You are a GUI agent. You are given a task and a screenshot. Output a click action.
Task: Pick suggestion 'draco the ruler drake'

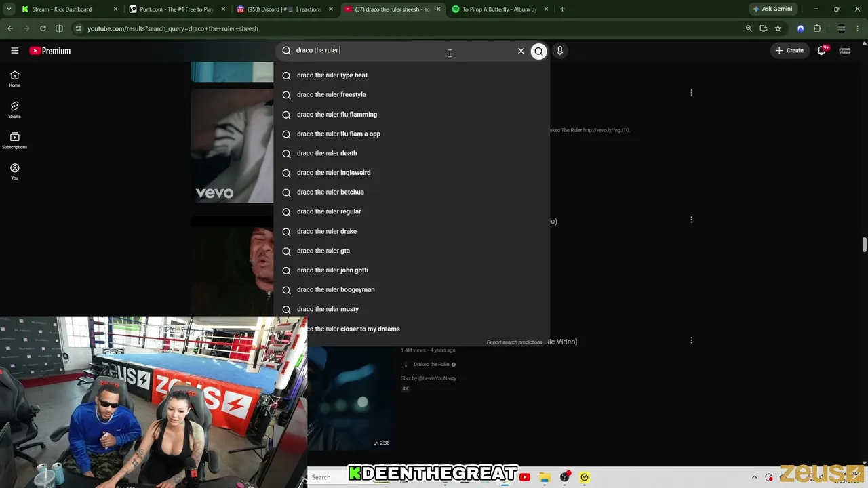coord(411,232)
